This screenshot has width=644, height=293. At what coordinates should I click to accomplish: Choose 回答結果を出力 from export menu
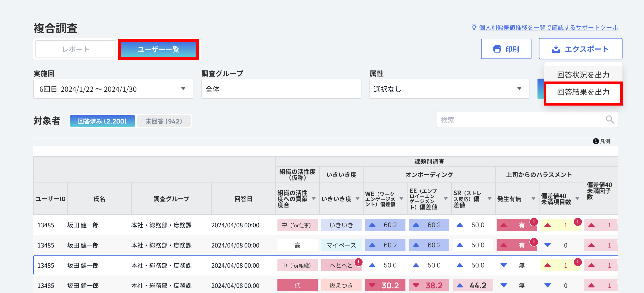[x=583, y=92]
